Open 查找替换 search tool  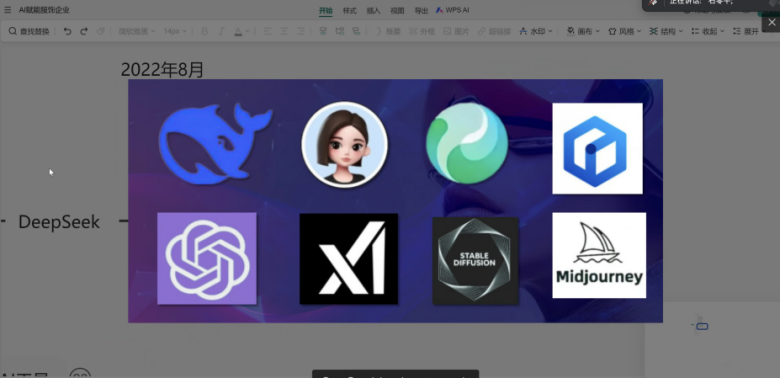(29, 31)
